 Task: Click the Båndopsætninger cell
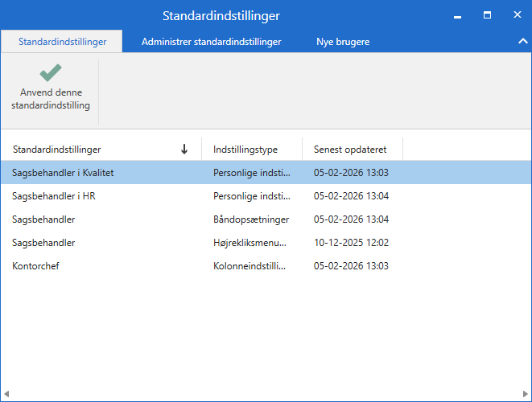pyautogui.click(x=251, y=219)
